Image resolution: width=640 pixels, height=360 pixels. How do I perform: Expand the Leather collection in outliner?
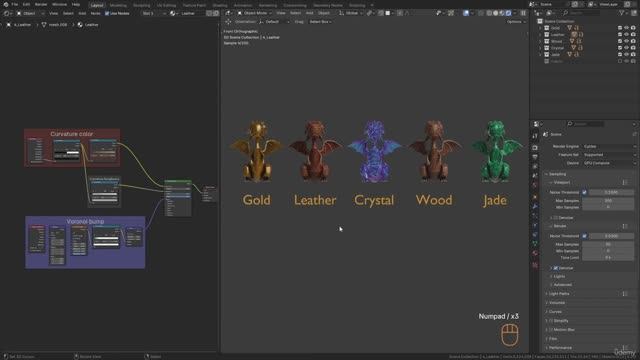[x=541, y=35]
